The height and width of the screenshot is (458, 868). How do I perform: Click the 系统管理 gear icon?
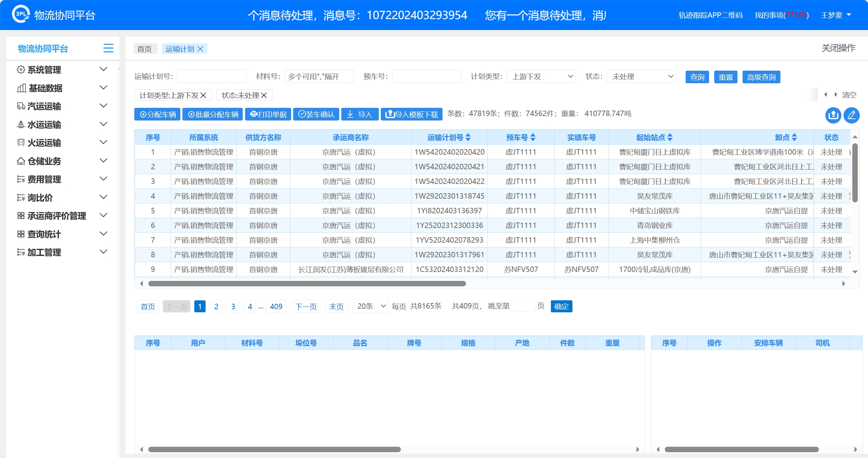[x=21, y=70]
